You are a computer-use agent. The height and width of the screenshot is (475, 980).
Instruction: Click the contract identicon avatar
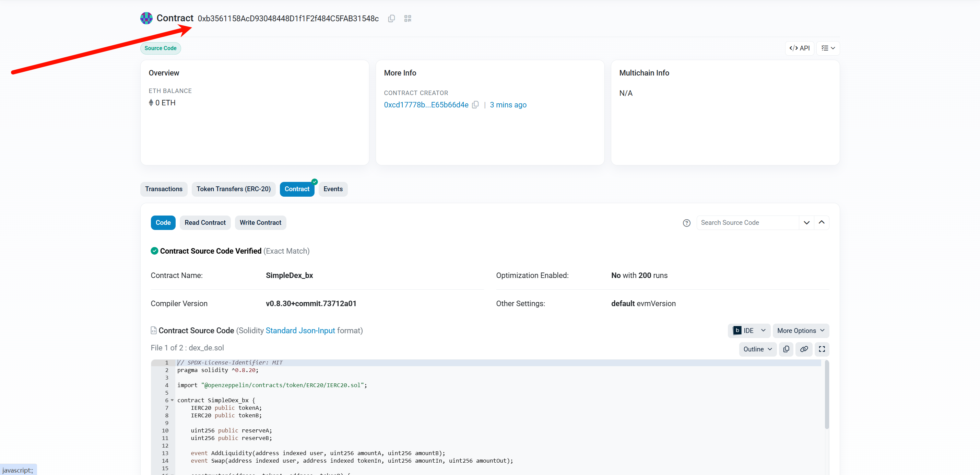[x=146, y=18]
